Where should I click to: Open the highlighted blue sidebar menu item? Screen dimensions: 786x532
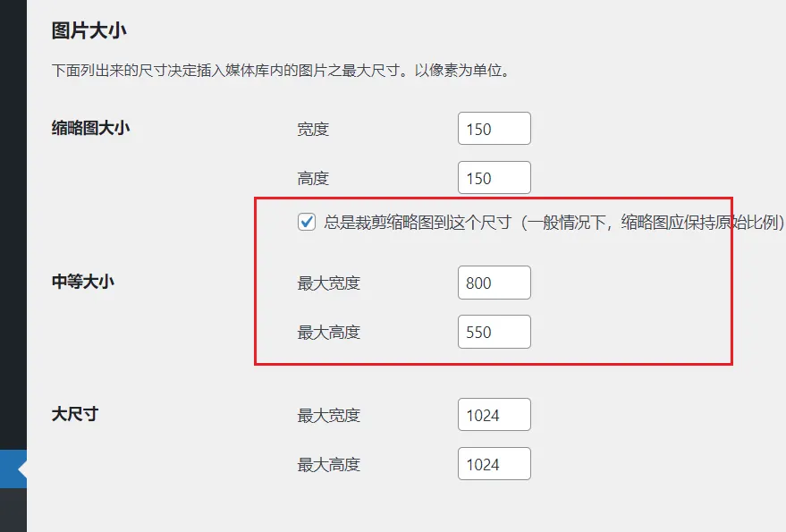pos(13,469)
